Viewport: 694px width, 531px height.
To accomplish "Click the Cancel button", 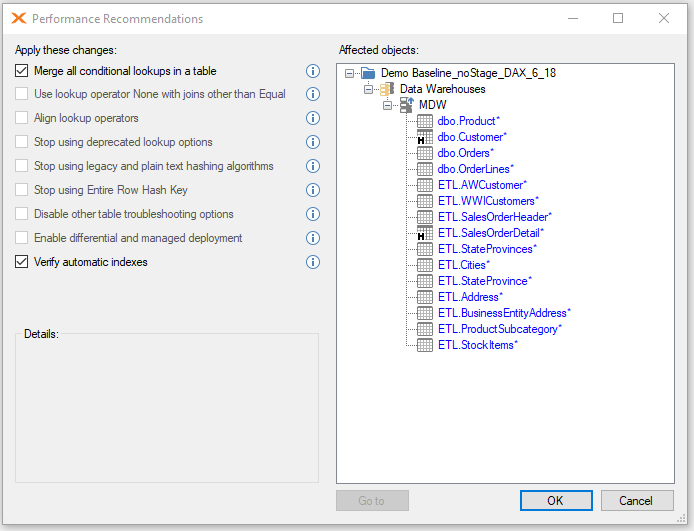I will click(x=637, y=500).
